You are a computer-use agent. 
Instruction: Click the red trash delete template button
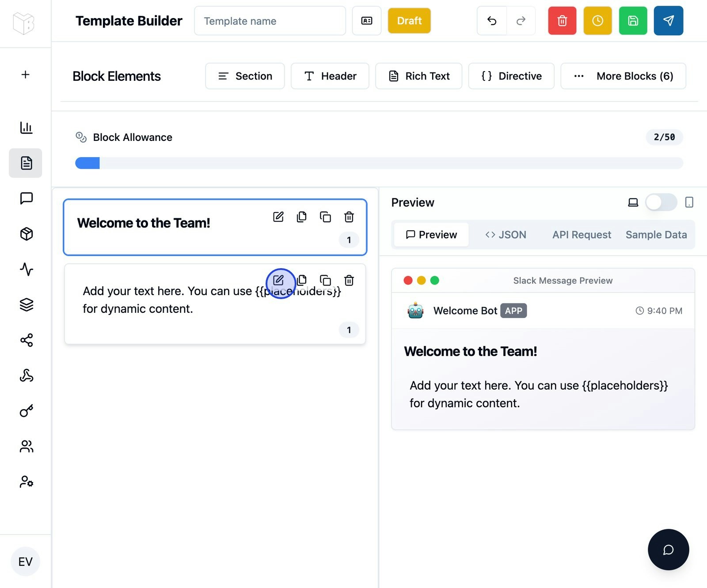click(562, 21)
